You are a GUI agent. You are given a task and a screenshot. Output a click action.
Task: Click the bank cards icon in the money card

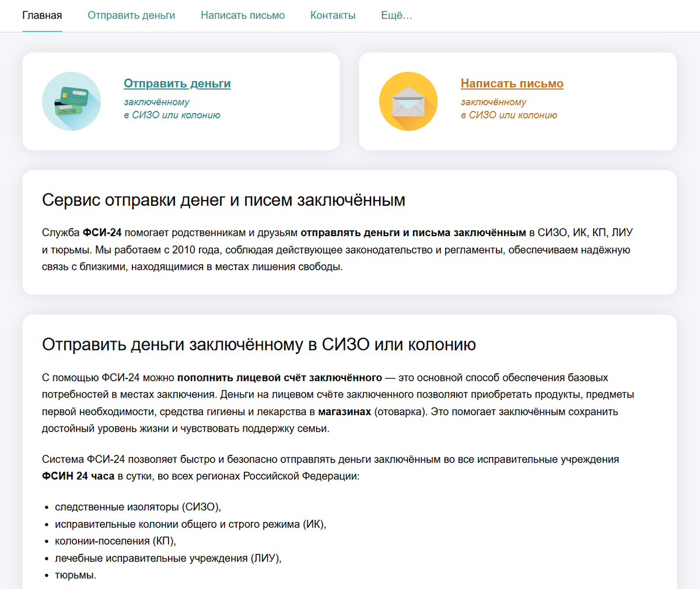(71, 101)
